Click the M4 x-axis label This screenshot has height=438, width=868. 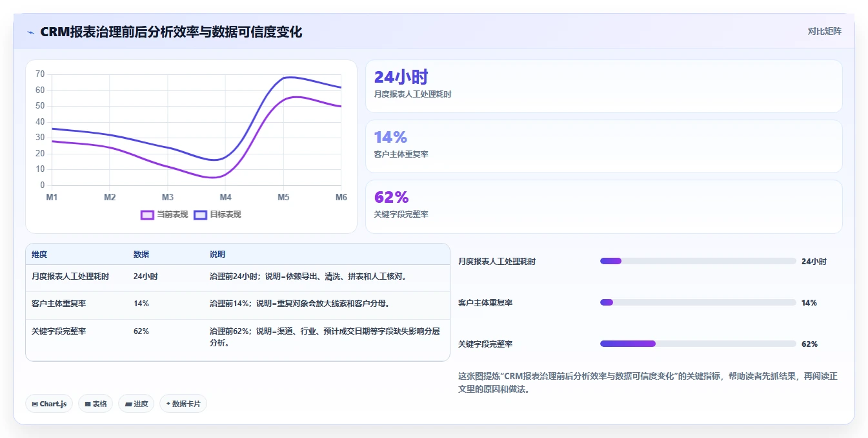(225, 197)
